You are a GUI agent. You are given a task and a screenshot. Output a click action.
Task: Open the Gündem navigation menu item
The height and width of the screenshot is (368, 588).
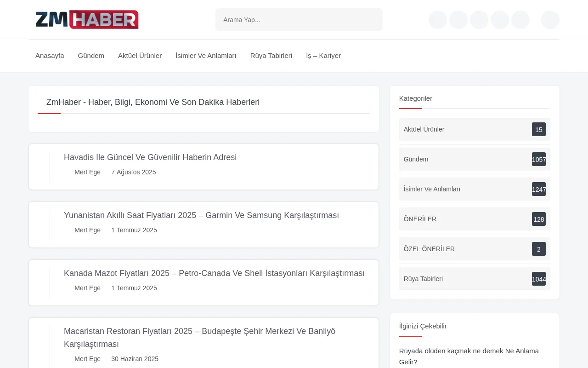[91, 55]
